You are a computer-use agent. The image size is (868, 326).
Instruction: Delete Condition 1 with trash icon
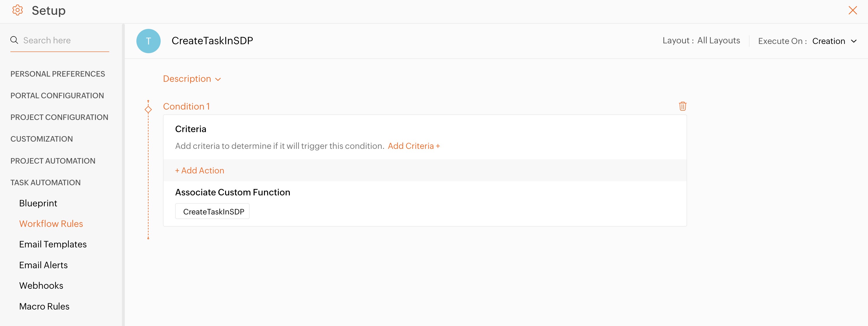click(682, 106)
